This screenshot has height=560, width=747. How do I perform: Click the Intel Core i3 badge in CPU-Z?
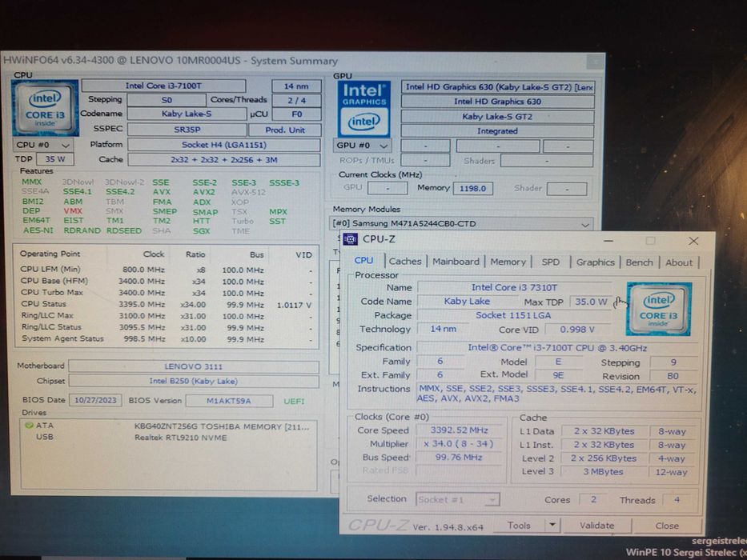point(658,309)
